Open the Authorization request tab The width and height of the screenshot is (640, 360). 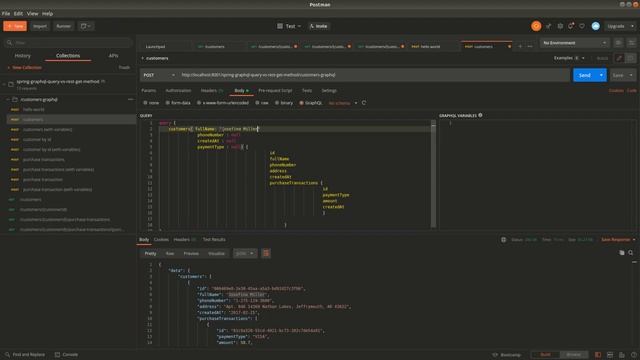pos(178,91)
